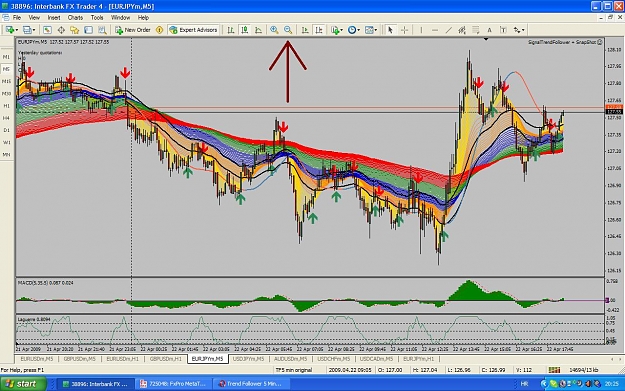
Task: Toggle the Expert Advisors button
Action: 193,30
